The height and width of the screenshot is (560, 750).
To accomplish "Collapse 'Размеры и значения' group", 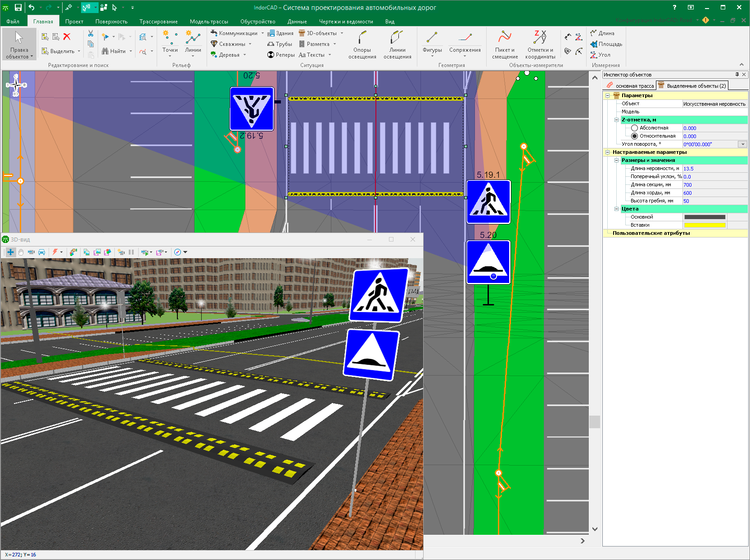I will [x=617, y=160].
